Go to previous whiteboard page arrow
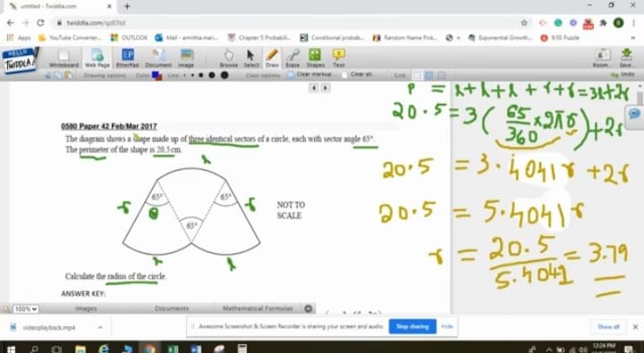Viewport: 644px width, 353px height. (314, 88)
